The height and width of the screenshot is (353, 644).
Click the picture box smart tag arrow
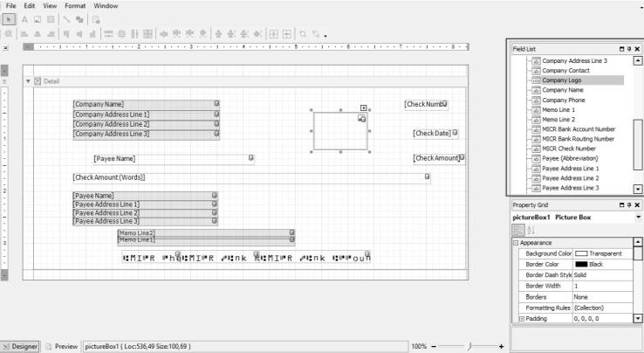(364, 107)
